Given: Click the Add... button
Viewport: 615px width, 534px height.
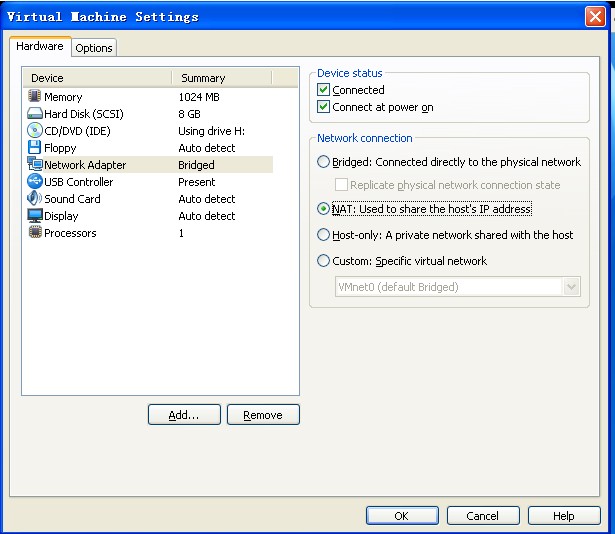Looking at the screenshot, I should pos(184,415).
